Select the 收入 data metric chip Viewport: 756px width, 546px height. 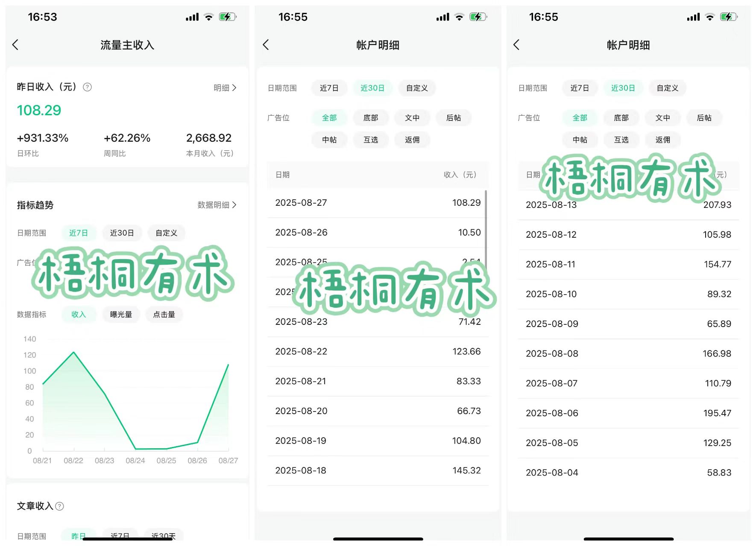pos(79,315)
